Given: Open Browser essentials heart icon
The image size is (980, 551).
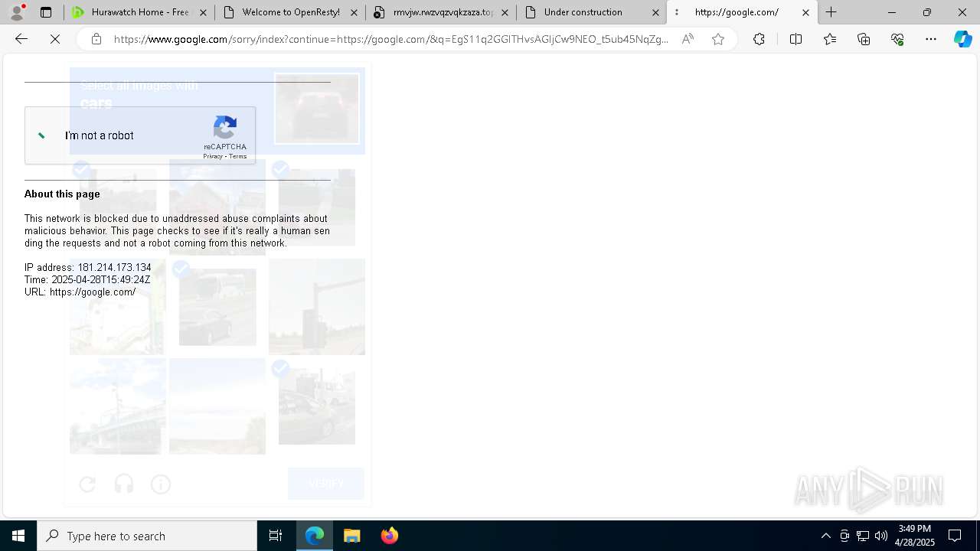Looking at the screenshot, I should (897, 39).
